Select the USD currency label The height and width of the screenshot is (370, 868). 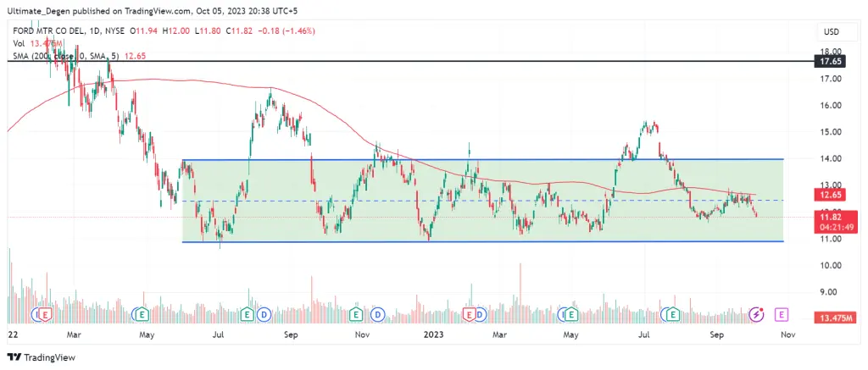point(832,32)
